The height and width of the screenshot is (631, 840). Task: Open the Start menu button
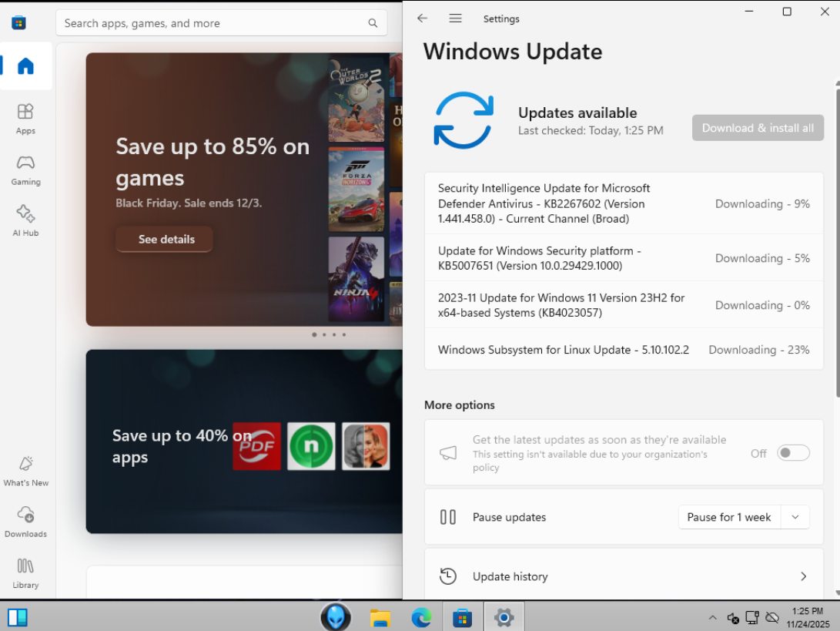pyautogui.click(x=17, y=617)
